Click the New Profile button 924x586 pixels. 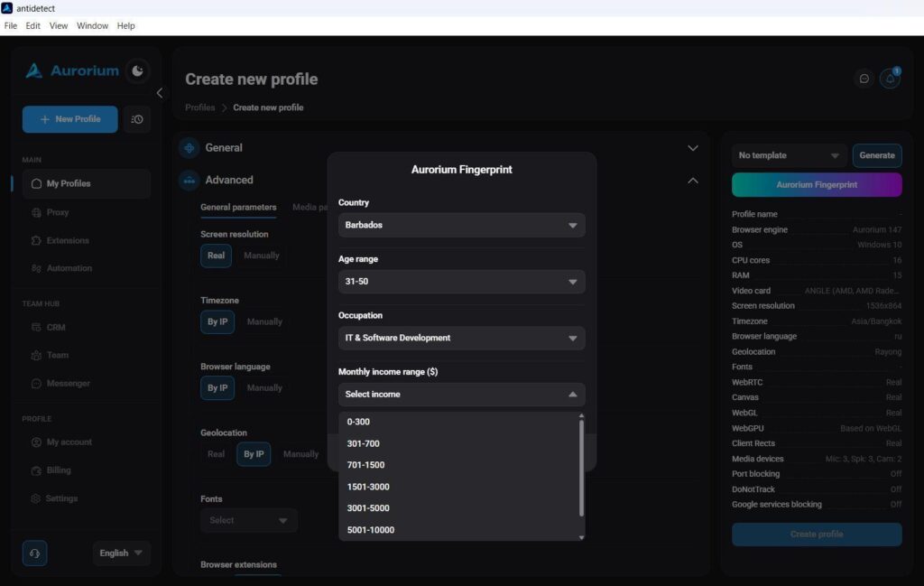pyautogui.click(x=70, y=119)
